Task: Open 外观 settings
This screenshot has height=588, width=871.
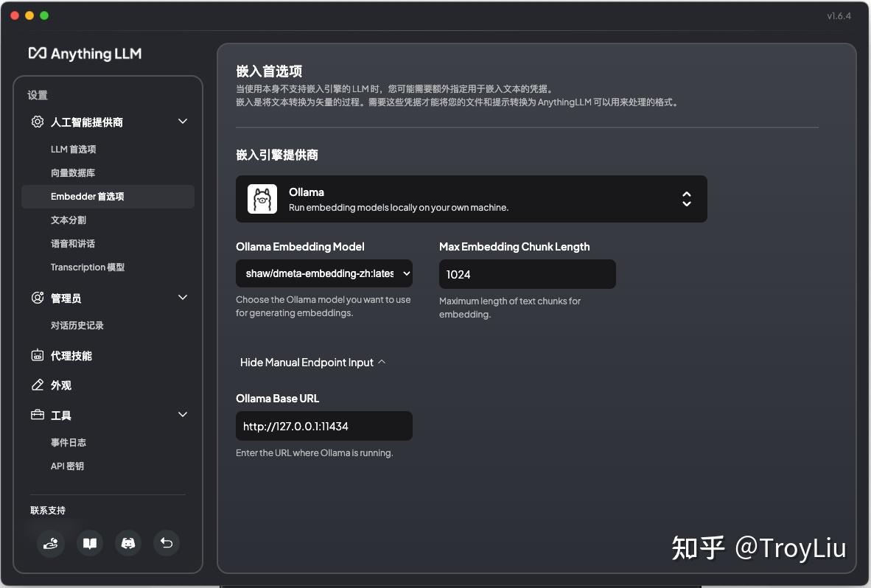Action: pos(61,385)
